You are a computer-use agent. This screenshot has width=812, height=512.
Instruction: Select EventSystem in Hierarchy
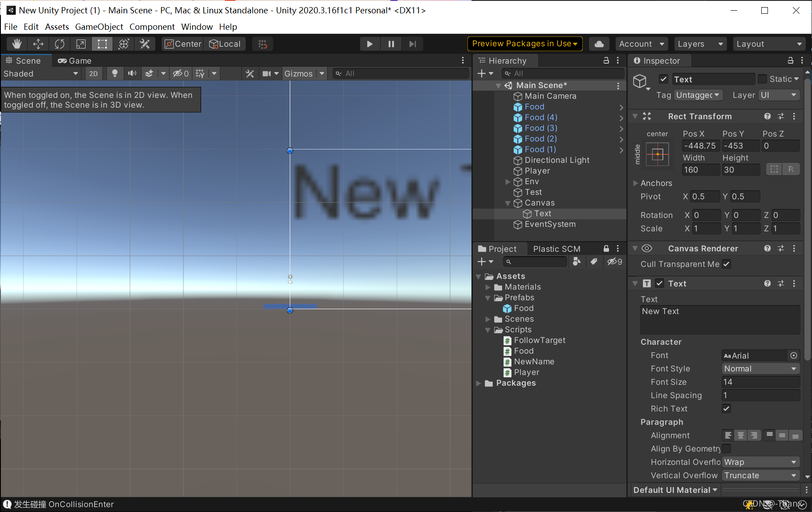point(550,224)
